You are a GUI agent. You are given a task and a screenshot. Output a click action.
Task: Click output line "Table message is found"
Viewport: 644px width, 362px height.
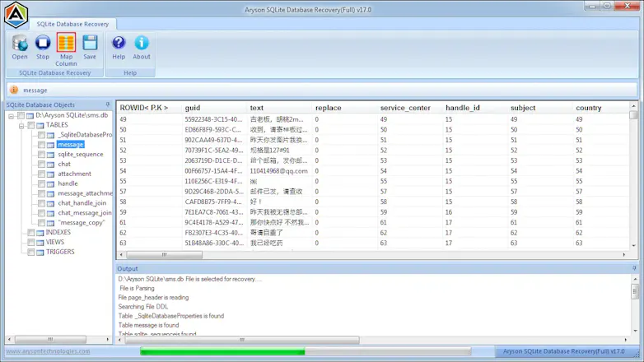coord(149,325)
